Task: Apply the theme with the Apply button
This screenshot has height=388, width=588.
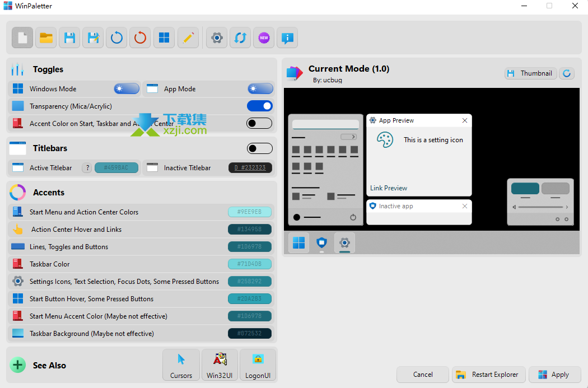Action: [554, 375]
